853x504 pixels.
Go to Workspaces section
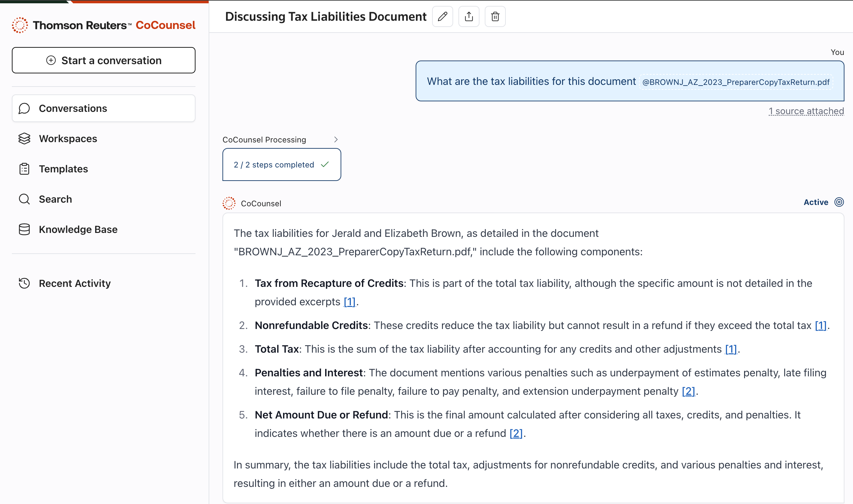pos(68,139)
